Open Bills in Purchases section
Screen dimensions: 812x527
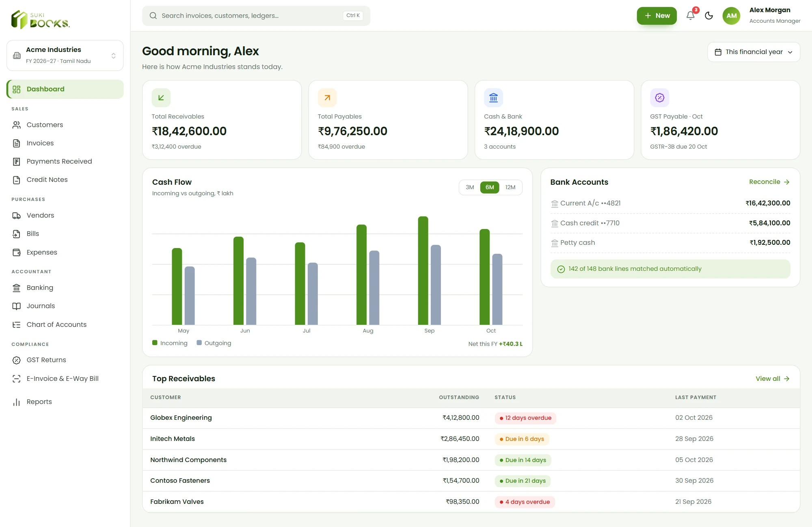click(x=65, y=234)
